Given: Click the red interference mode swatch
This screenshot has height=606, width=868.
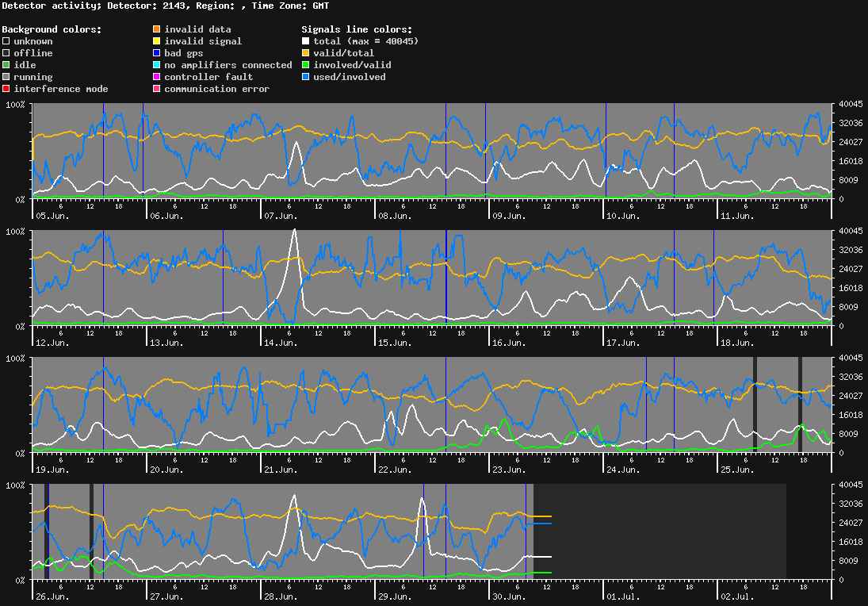Looking at the screenshot, I should point(6,89).
